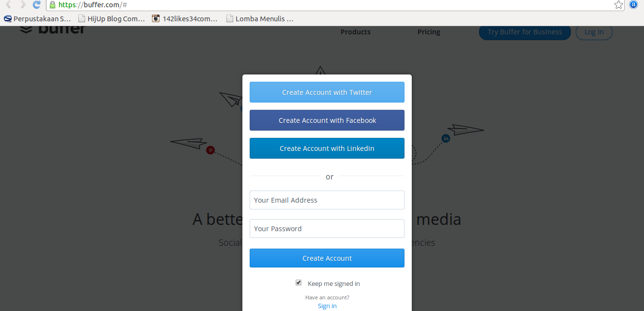
Task: Click the browser back arrow
Action: click(8, 5)
